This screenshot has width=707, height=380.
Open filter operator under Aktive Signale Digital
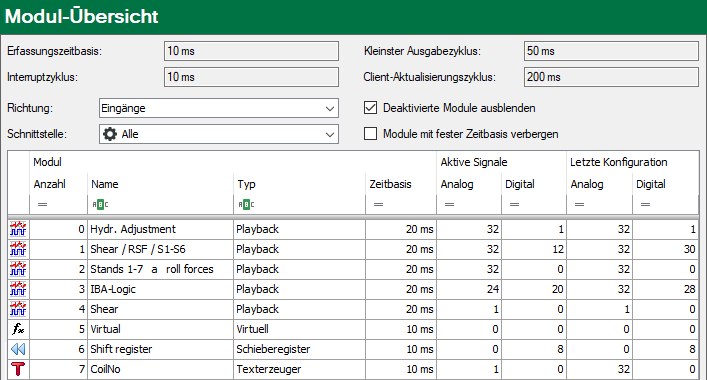tap(514, 205)
